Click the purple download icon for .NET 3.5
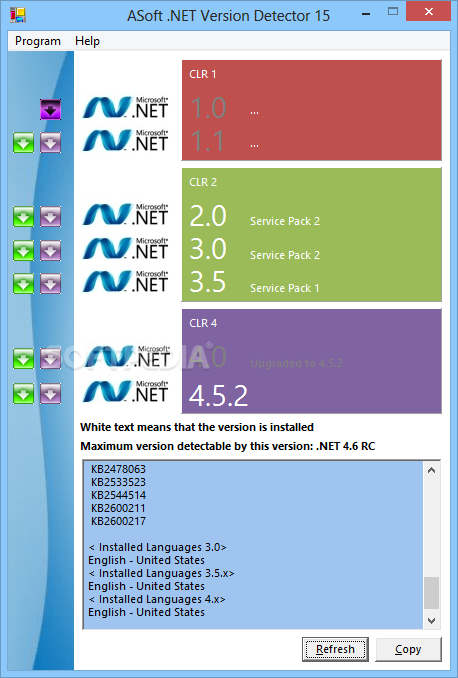458x678 pixels. (51, 283)
